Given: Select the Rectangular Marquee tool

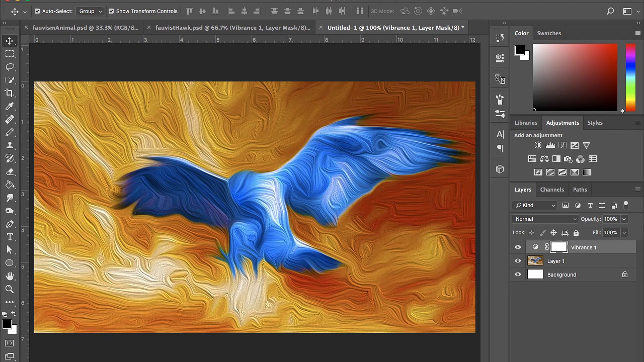Looking at the screenshot, I should (10, 54).
